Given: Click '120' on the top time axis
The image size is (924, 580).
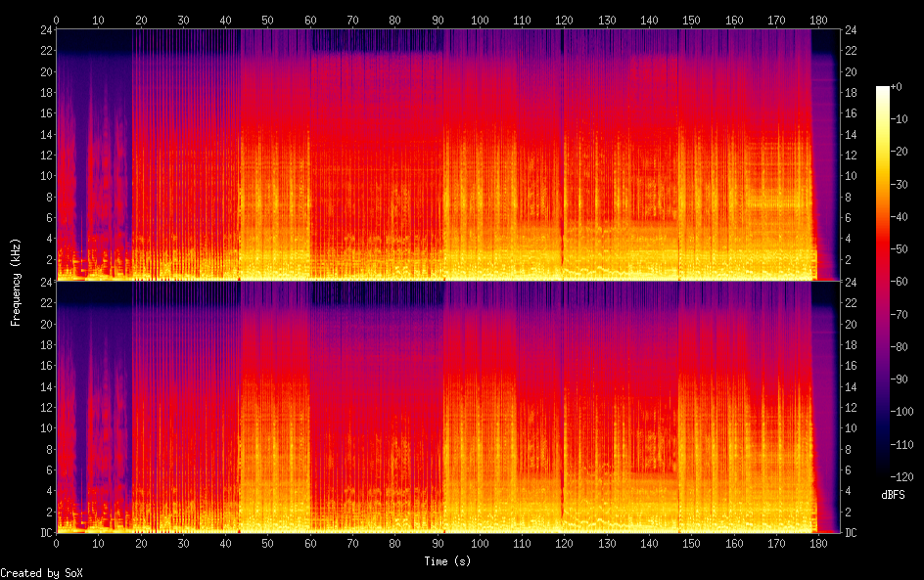Looking at the screenshot, I should point(564,20).
